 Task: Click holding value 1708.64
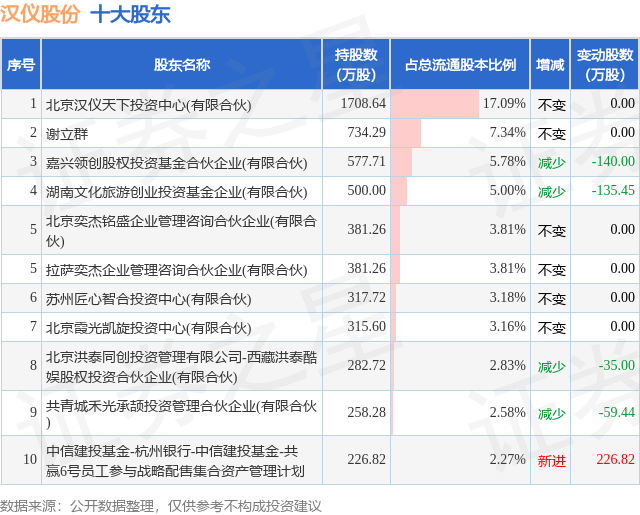tap(363, 103)
